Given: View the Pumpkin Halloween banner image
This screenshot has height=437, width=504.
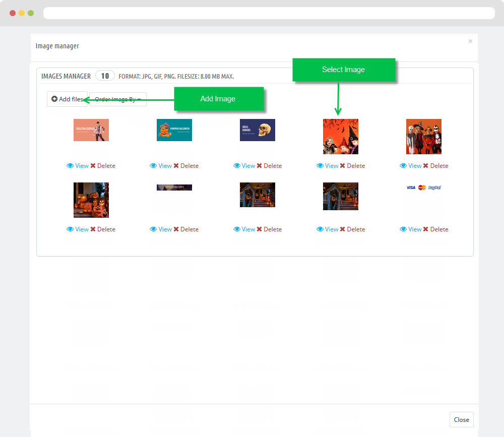Looking at the screenshot, I should (161, 166).
